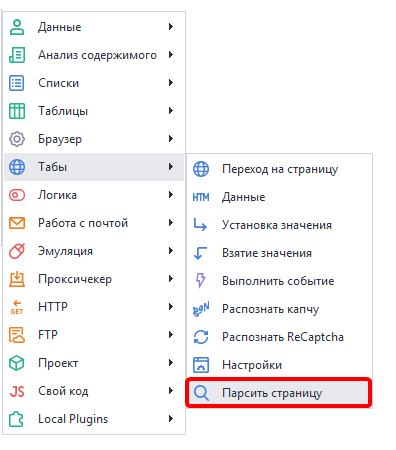Select Взятие значения action
The width and height of the screenshot is (396, 450).
pyautogui.click(x=279, y=253)
